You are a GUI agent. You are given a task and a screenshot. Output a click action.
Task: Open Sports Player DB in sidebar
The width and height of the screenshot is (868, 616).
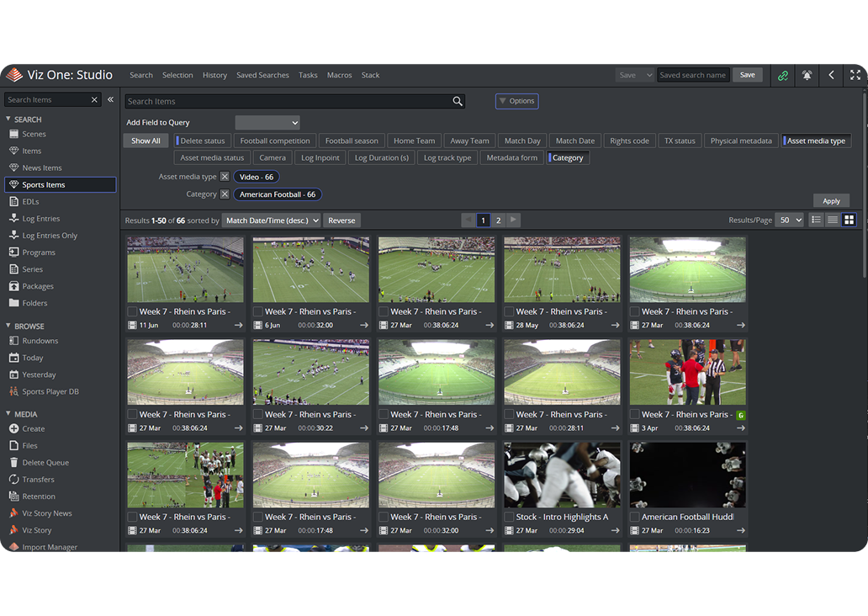50,391
